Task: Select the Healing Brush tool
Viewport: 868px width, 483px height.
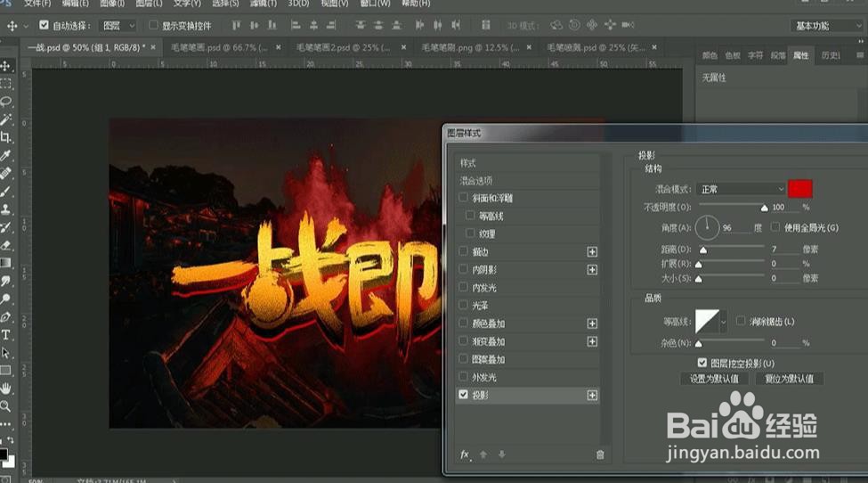Action: pos(6,174)
